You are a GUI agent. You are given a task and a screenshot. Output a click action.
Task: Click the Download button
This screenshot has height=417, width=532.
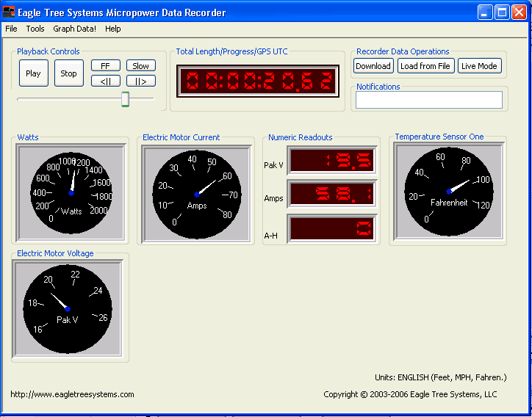tap(373, 66)
